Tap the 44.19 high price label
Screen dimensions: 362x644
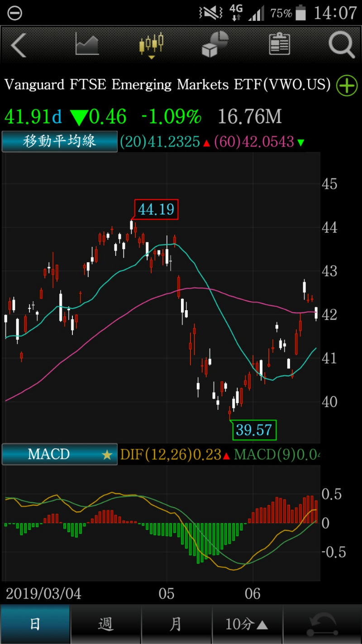pyautogui.click(x=156, y=210)
